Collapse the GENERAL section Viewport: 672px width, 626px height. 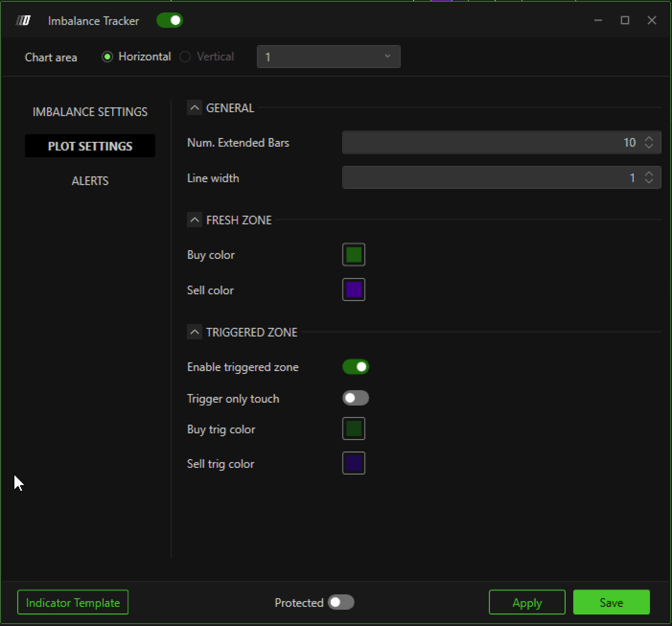pyautogui.click(x=194, y=108)
